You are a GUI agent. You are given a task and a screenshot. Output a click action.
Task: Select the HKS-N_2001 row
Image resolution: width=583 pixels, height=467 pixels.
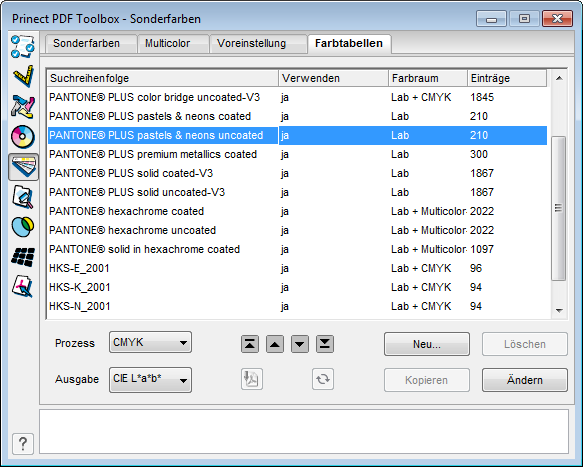(x=297, y=306)
